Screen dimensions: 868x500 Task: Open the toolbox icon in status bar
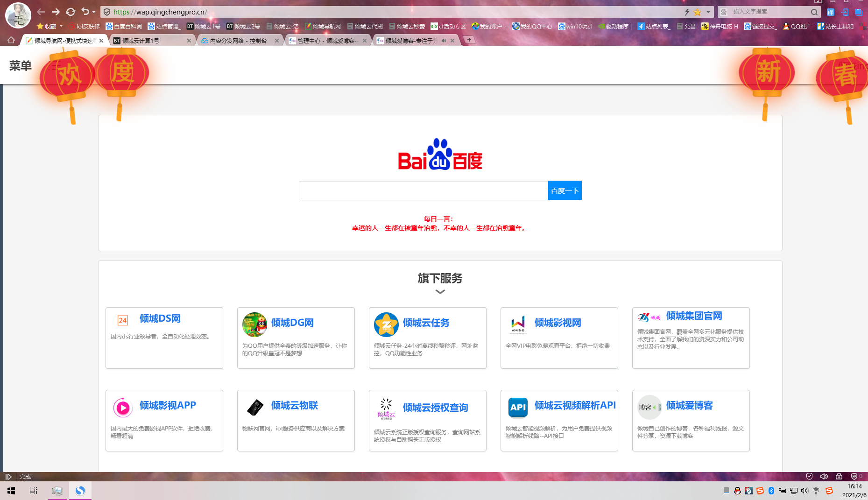click(x=839, y=477)
